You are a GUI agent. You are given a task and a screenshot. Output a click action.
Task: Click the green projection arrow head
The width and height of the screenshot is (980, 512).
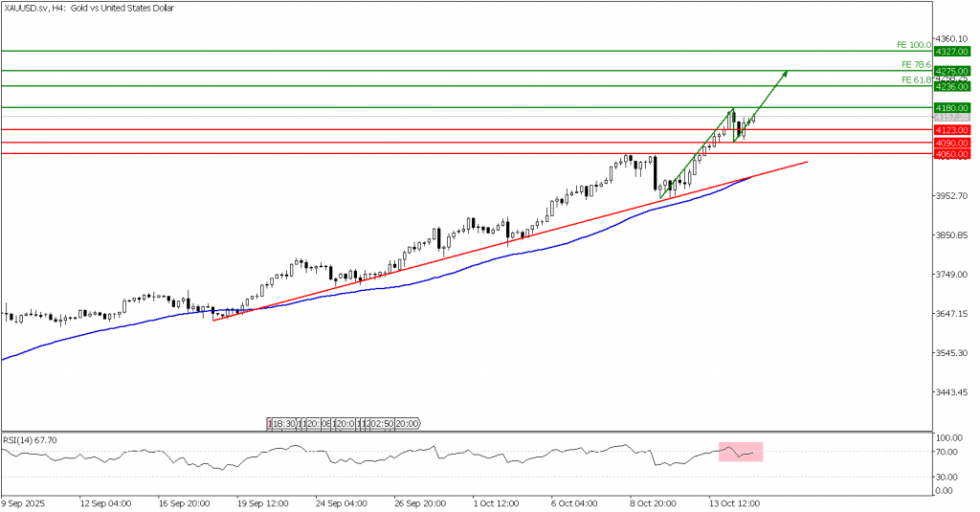[x=786, y=73]
